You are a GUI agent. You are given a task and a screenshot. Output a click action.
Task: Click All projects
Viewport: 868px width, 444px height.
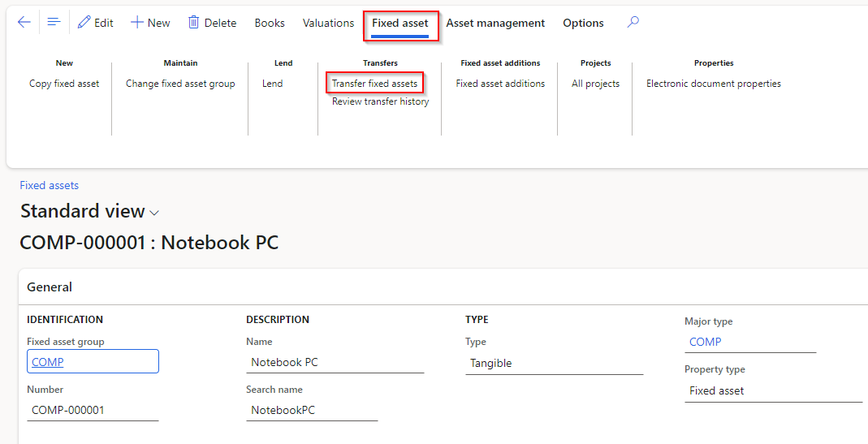pyautogui.click(x=596, y=84)
